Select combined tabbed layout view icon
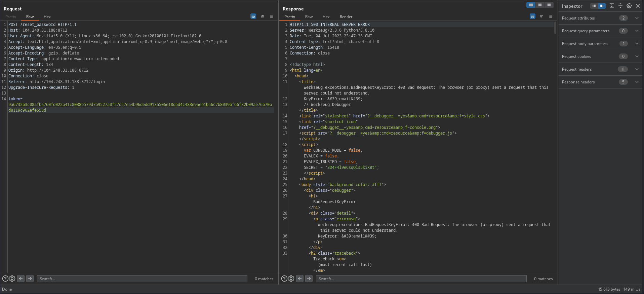644x294 pixels. coord(549,5)
